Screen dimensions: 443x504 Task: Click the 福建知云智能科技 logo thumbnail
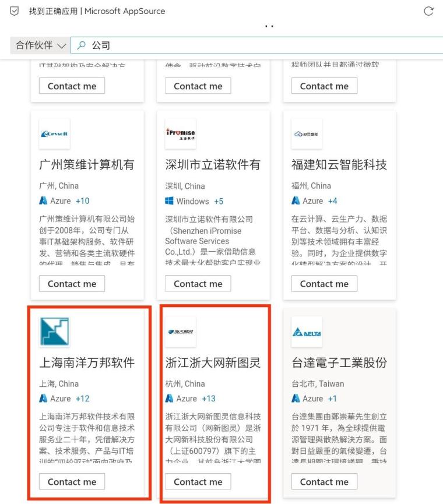point(307,134)
